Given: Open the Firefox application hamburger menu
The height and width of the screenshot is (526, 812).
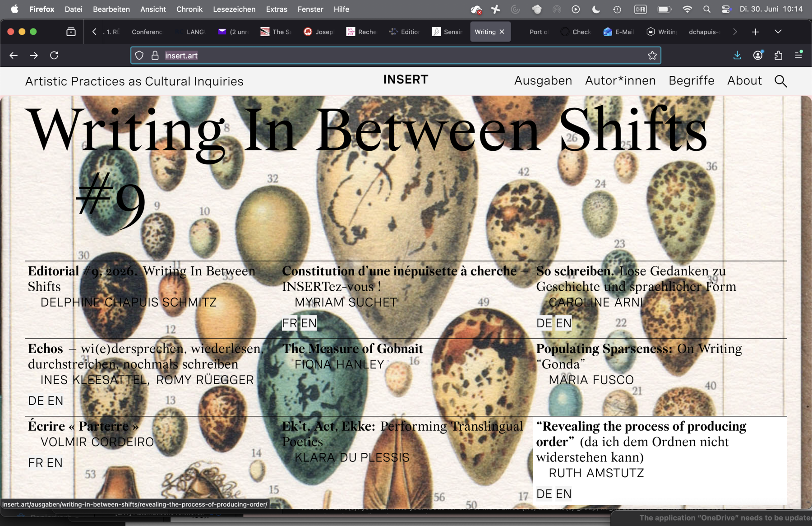Looking at the screenshot, I should tap(798, 55).
